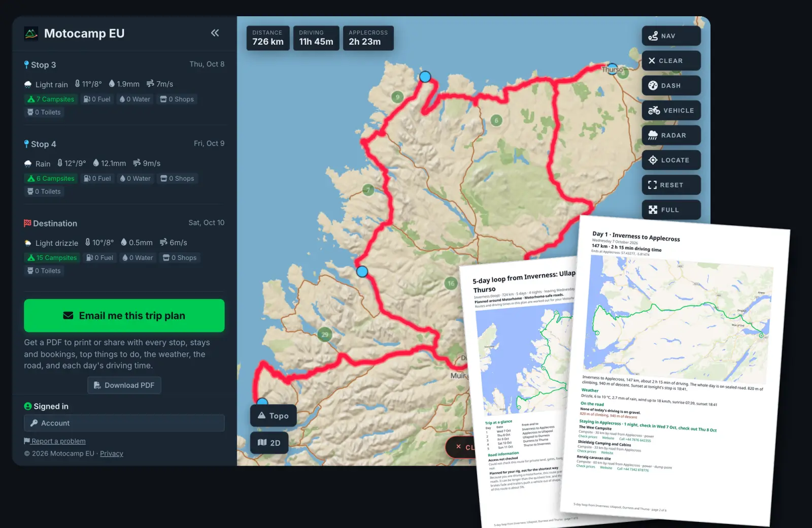Click the Motocamp EU logo icon
The image size is (812, 528).
(x=31, y=34)
